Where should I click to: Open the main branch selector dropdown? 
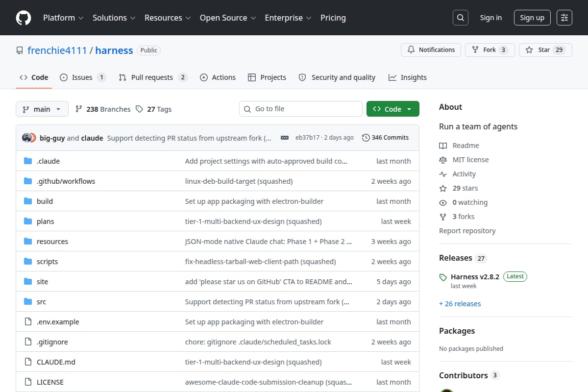(42, 109)
